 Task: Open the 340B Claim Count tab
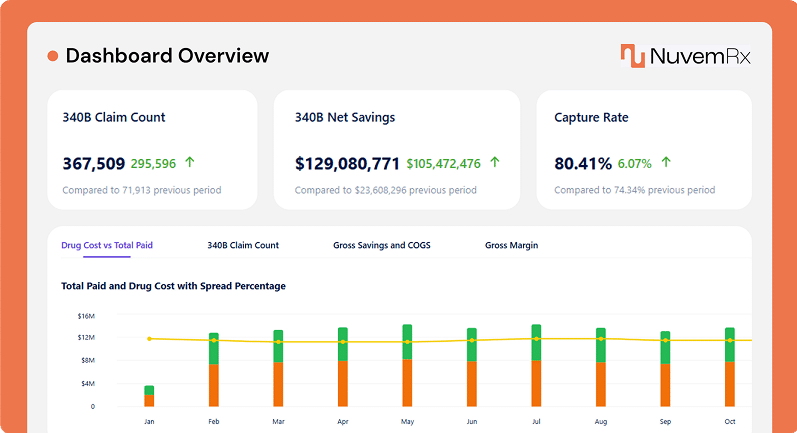coord(243,245)
